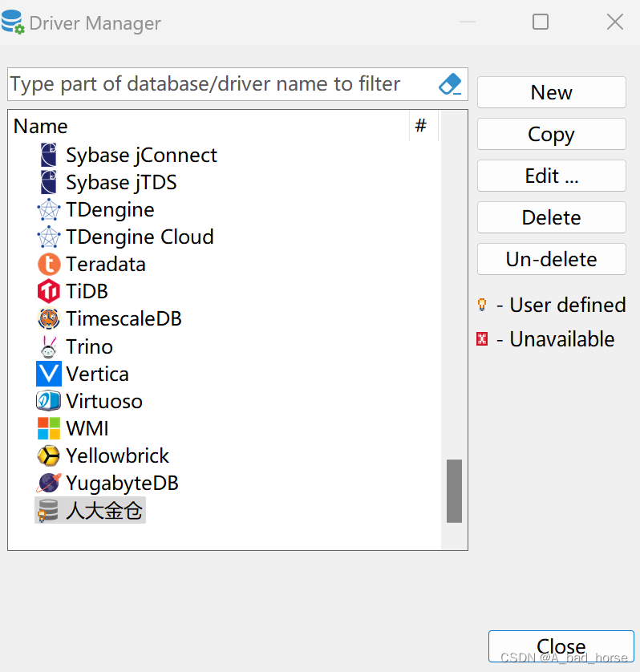640x672 pixels.
Task: Select the Sybase jConnect driver entry
Action: pos(141,155)
